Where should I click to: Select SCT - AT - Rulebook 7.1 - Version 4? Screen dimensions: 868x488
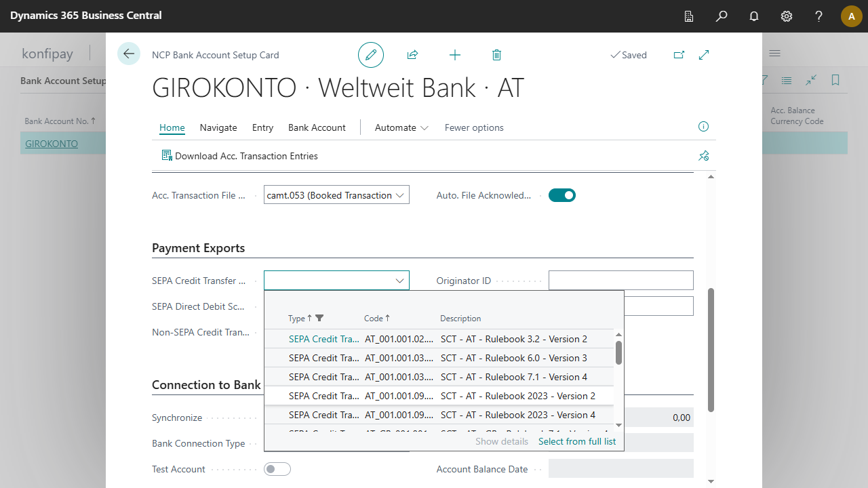pyautogui.click(x=439, y=377)
